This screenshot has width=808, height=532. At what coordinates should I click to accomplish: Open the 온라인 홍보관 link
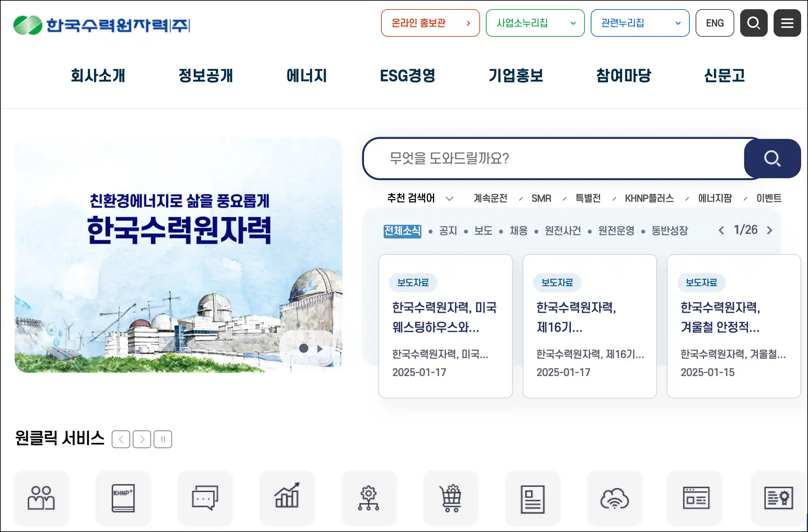coord(430,23)
